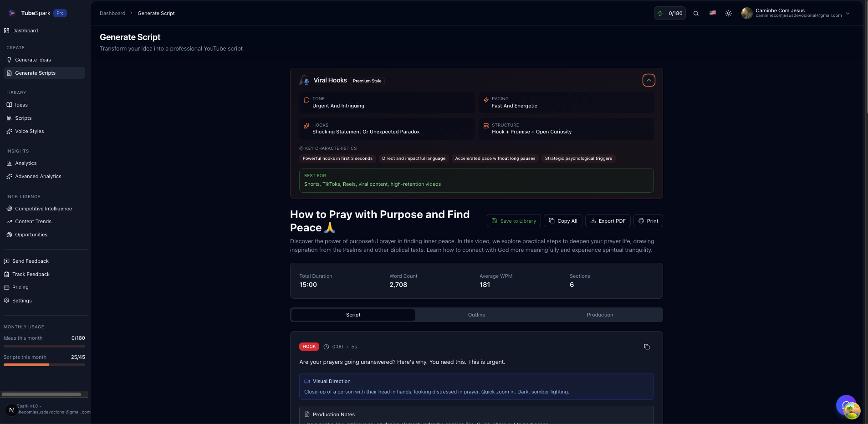Click the flag icon to change language
Image resolution: width=868 pixels, height=424 pixels.
pos(713,13)
